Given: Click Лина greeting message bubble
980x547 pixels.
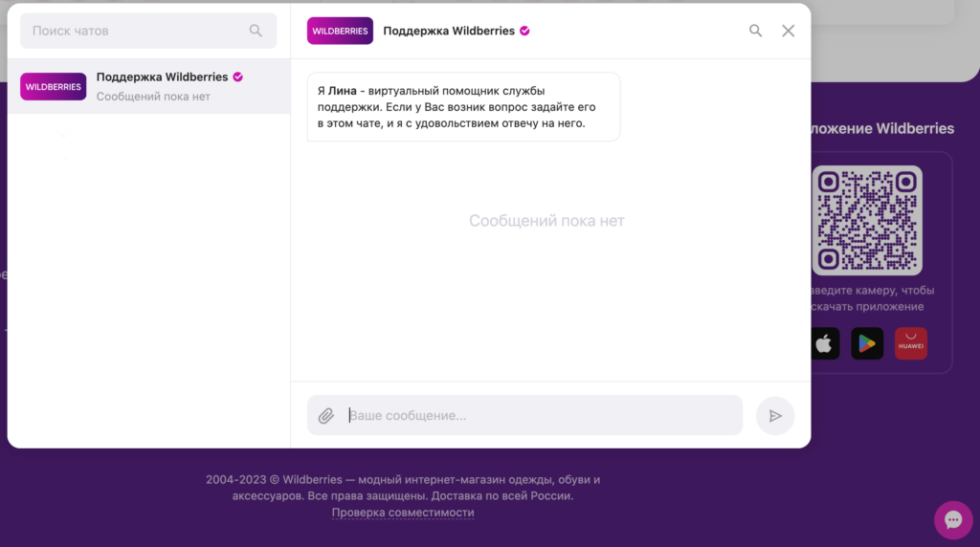Looking at the screenshot, I should tap(464, 107).
